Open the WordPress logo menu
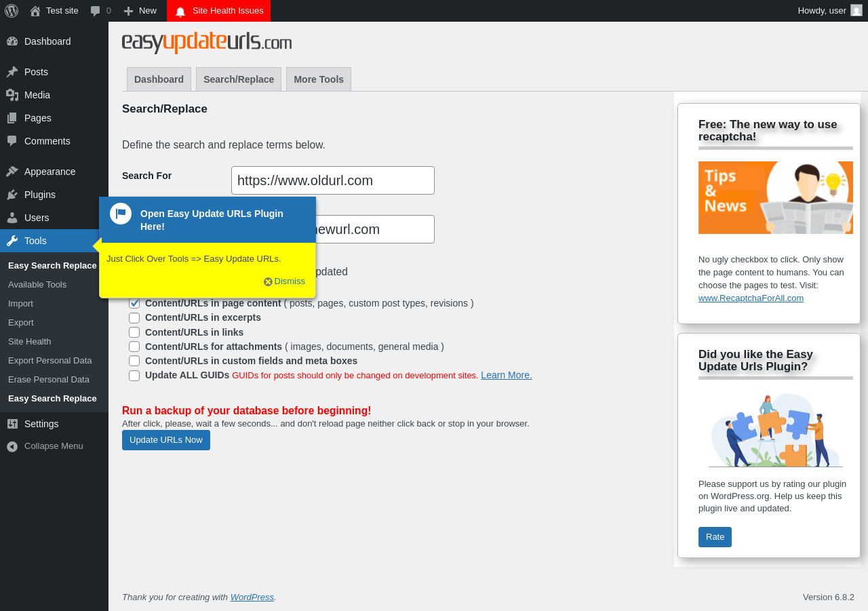This screenshot has height=611, width=868. [12, 11]
